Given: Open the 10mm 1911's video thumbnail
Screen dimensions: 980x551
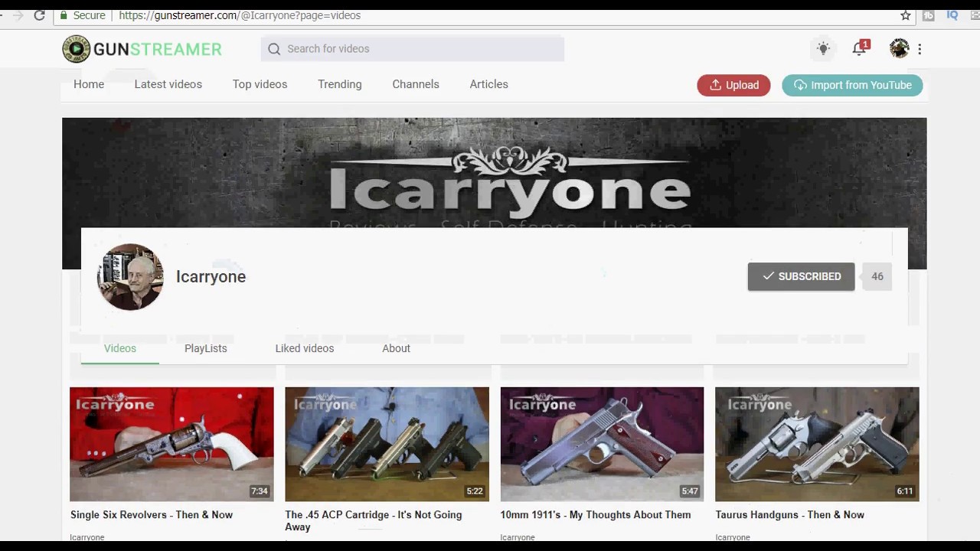Looking at the screenshot, I should tap(602, 445).
